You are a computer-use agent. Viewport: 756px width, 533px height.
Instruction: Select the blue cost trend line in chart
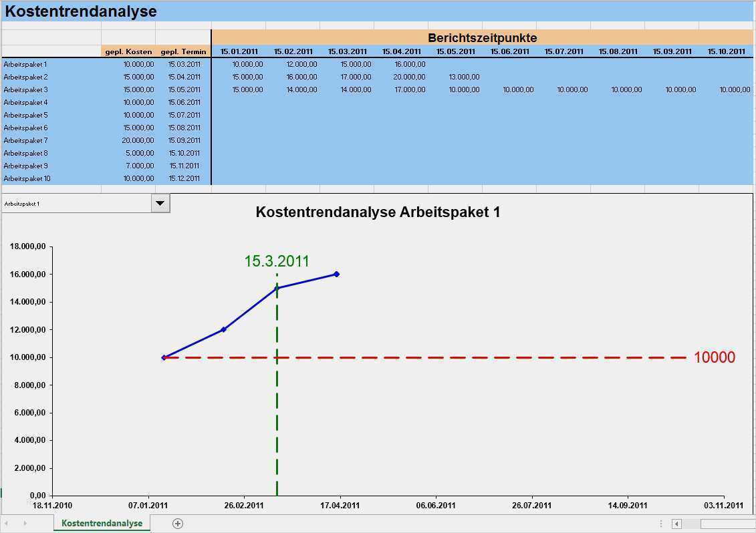[x=250, y=309]
